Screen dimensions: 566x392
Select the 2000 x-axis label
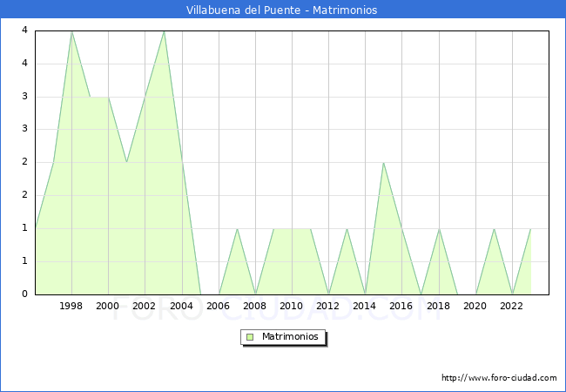pos(108,306)
